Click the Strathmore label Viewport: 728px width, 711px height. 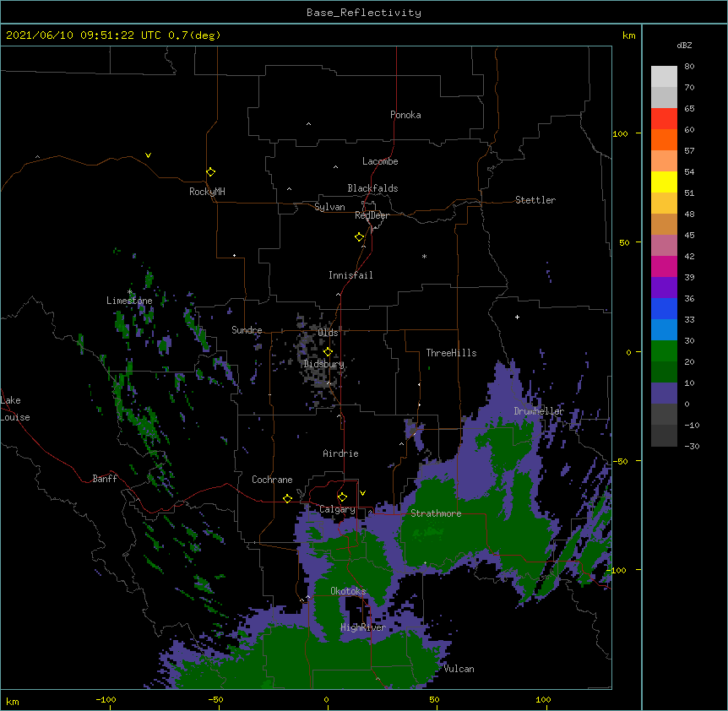[436, 513]
